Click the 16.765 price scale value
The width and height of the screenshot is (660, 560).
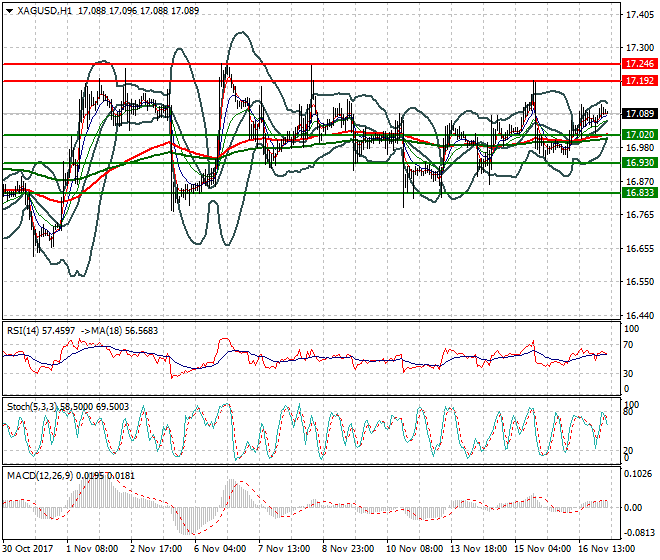click(x=640, y=215)
